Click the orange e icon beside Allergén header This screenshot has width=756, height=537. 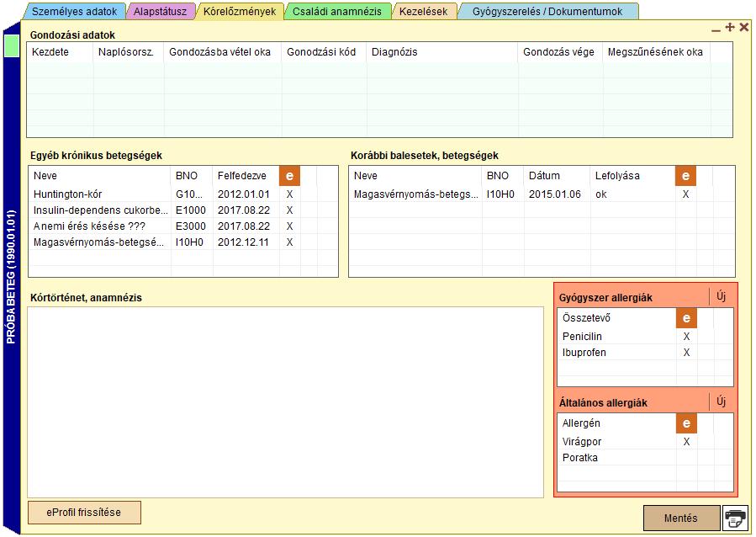(x=686, y=423)
